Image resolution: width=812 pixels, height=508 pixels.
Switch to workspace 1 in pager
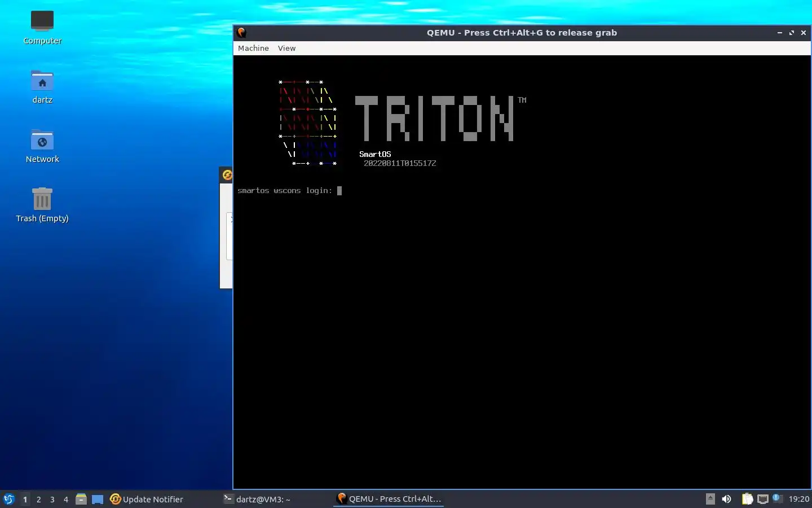[25, 499]
